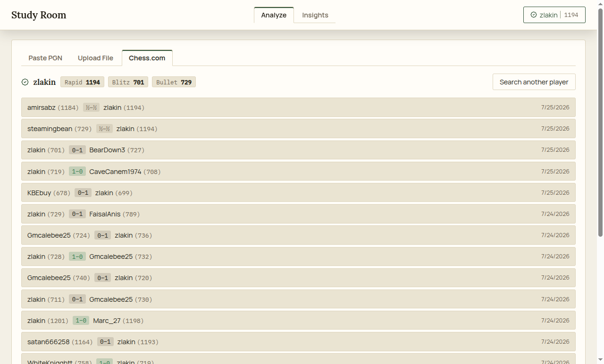Viewport: 604px width, 364px height.
Task: Open the KBEbuy vs zlakin game
Action: pyautogui.click(x=298, y=193)
